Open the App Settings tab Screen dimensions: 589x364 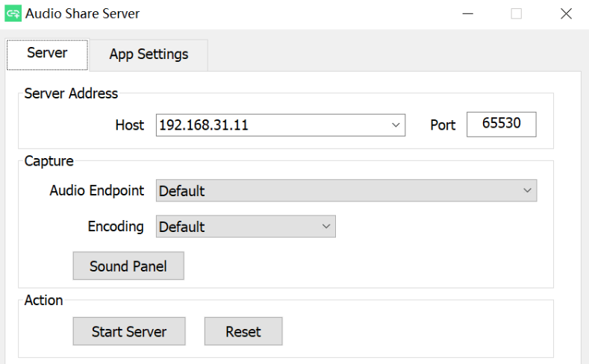(149, 54)
